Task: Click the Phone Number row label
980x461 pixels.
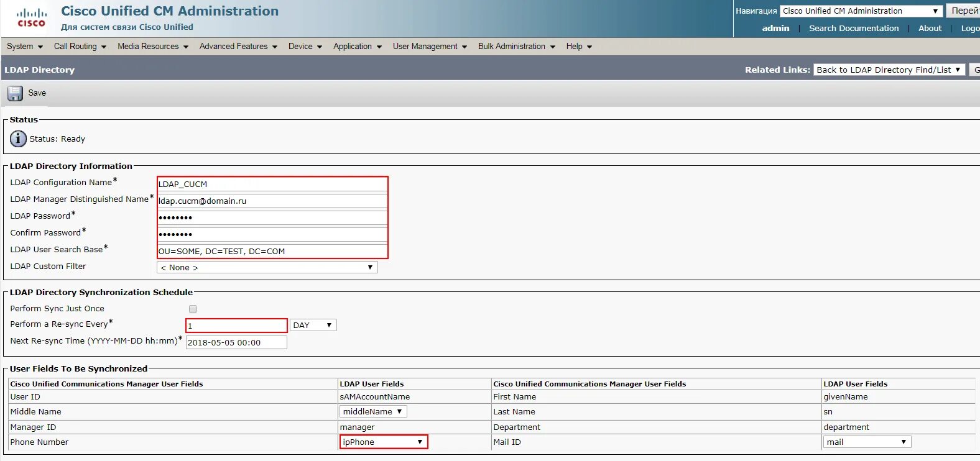Action: tap(39, 442)
